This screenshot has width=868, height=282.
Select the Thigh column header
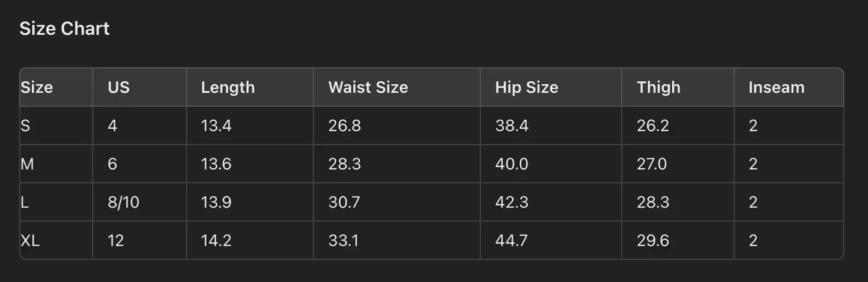658,88
